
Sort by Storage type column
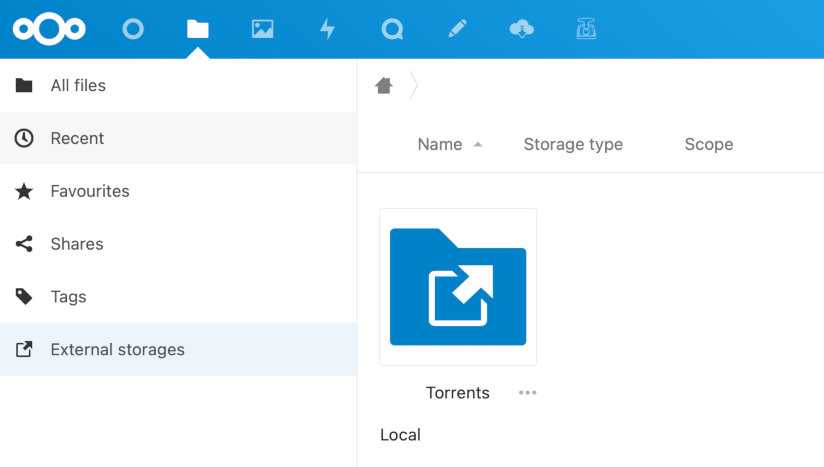click(573, 144)
